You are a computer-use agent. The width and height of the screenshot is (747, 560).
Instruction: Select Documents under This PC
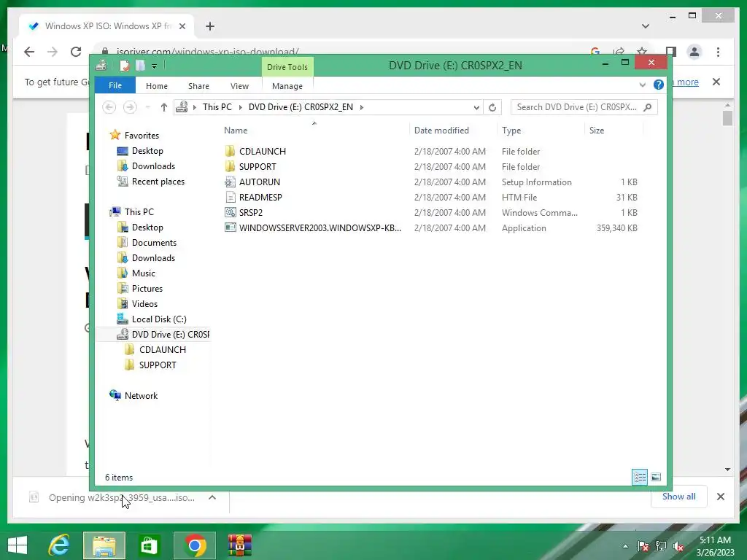147,242
